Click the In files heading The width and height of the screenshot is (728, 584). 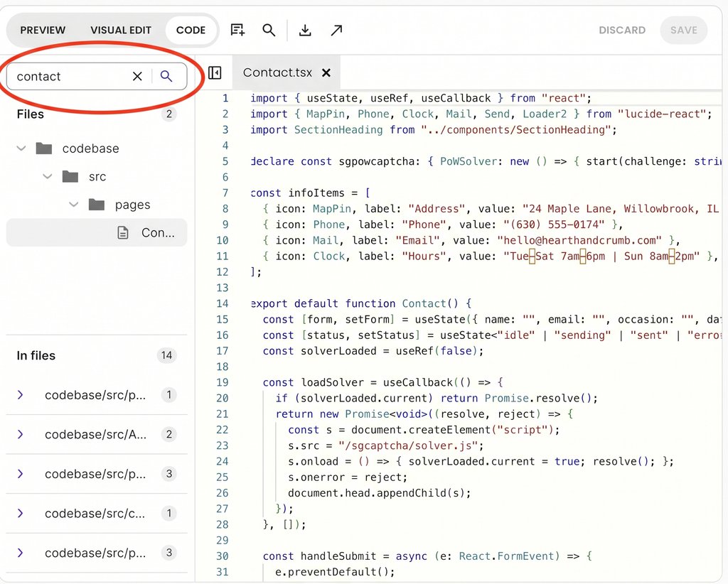click(x=36, y=356)
